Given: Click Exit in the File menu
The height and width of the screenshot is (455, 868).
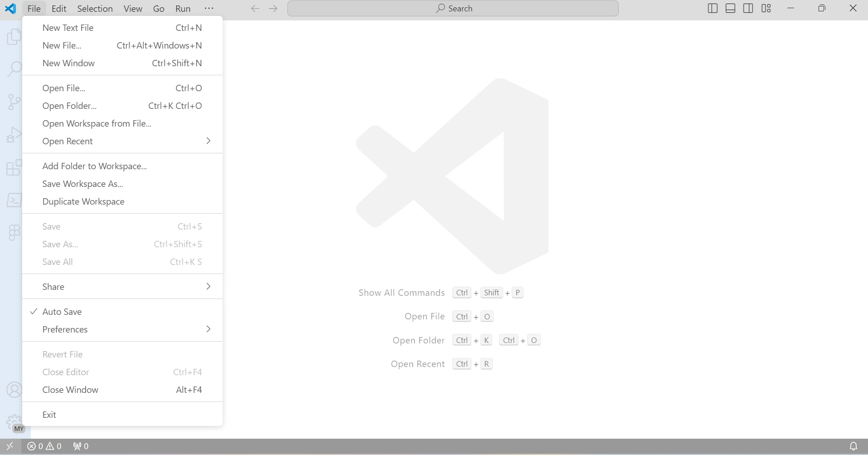Looking at the screenshot, I should pyautogui.click(x=49, y=415).
